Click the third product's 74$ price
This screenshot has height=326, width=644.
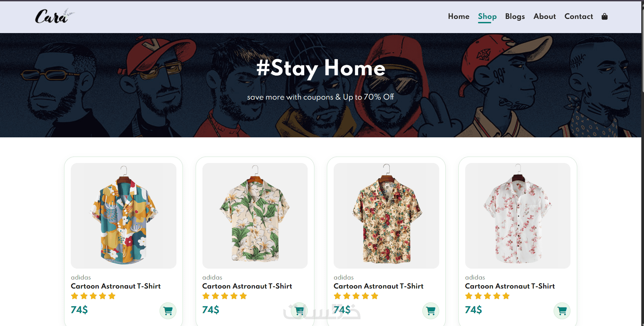tap(342, 310)
